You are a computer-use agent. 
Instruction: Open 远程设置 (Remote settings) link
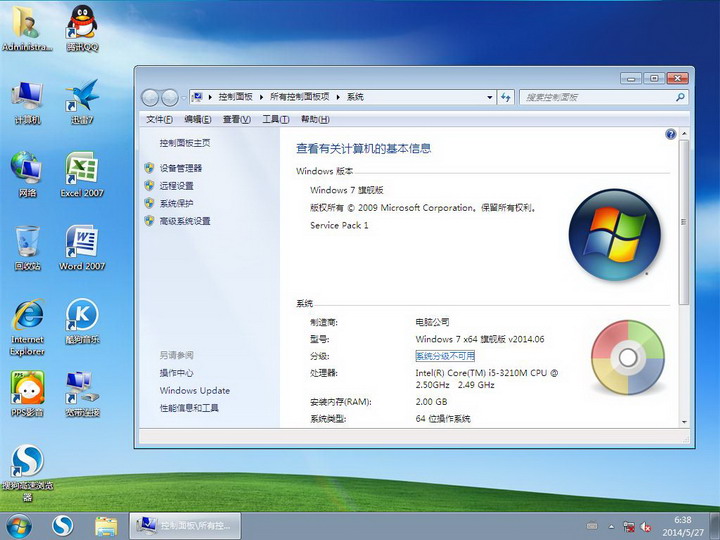click(176, 186)
